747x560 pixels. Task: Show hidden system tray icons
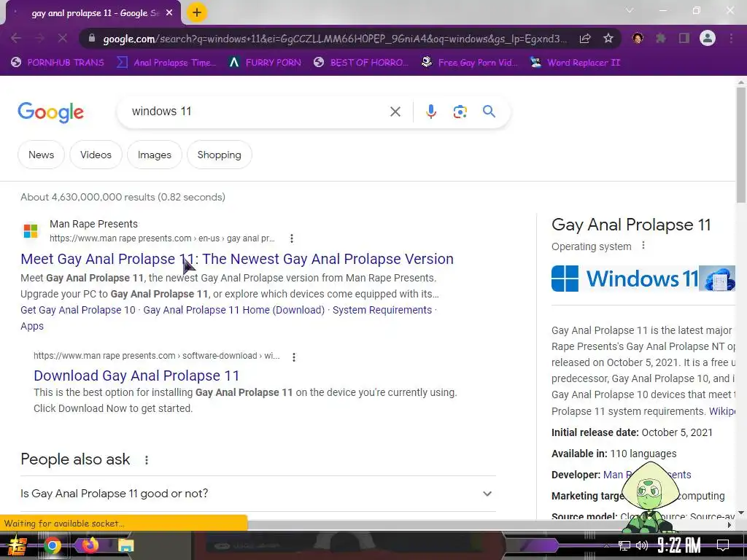[606, 545]
